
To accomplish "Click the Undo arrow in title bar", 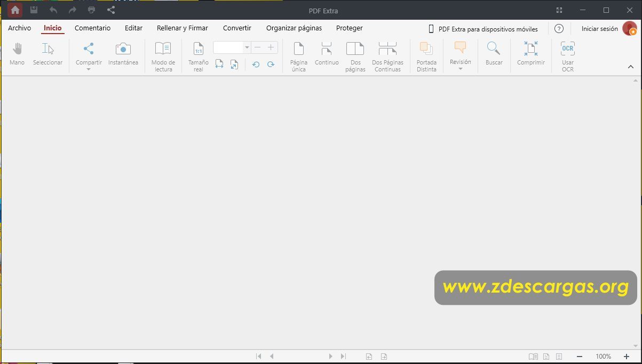I will [53, 10].
